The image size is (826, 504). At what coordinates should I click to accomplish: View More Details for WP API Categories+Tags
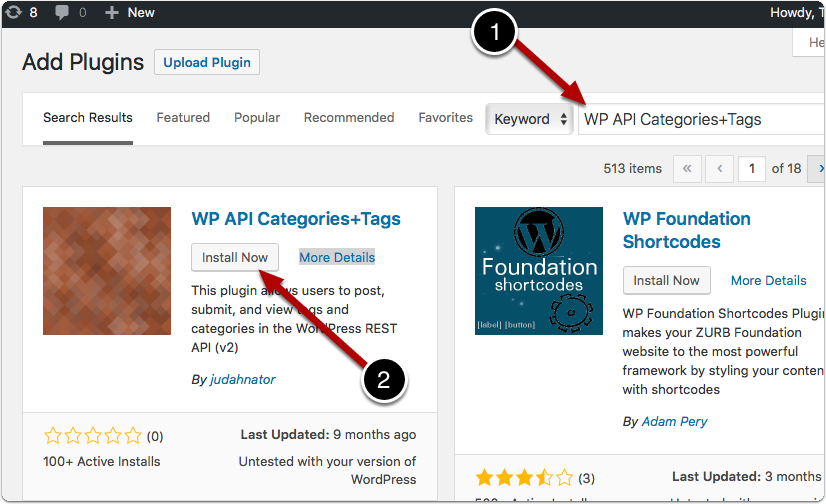(337, 257)
